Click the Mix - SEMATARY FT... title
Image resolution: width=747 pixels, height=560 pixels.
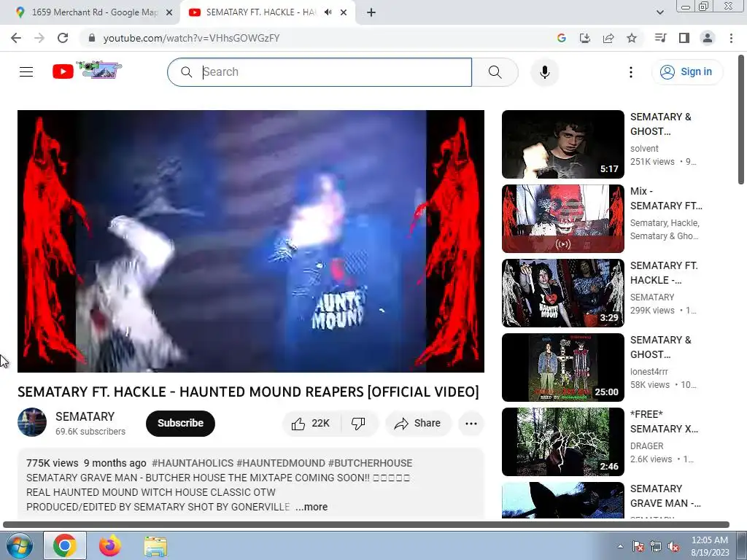click(x=666, y=198)
